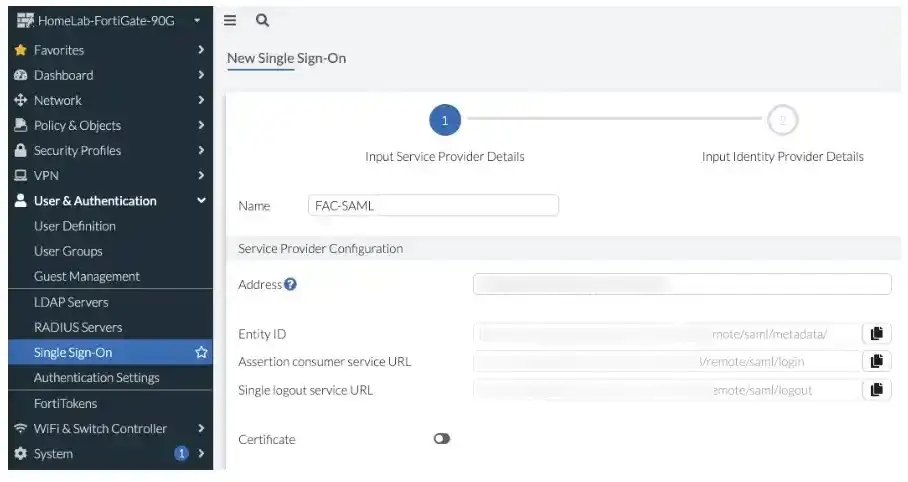Click Service Provider Configuration heading
Viewport: 908px width, 482px height.
(x=320, y=249)
